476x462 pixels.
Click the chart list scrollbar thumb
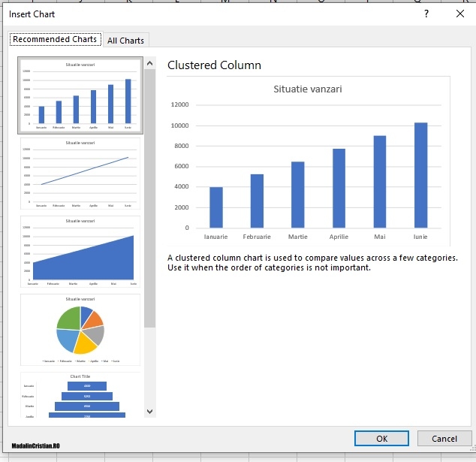click(x=149, y=195)
